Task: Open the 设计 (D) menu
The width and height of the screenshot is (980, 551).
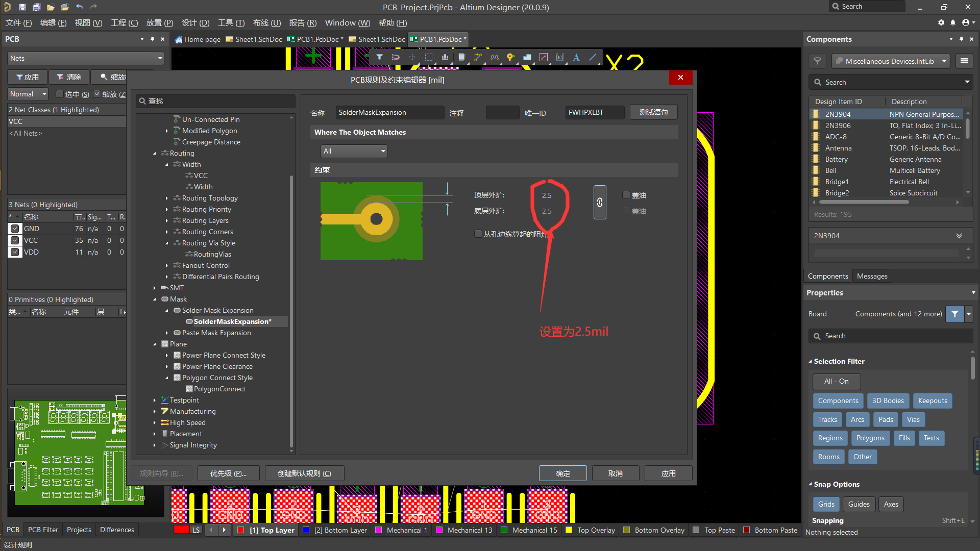Action: coord(195,23)
